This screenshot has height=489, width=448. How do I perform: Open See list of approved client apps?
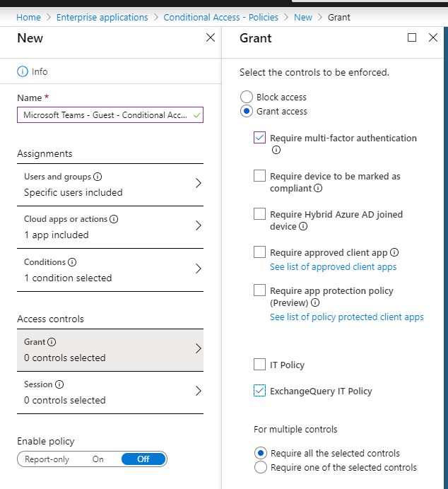tap(333, 267)
